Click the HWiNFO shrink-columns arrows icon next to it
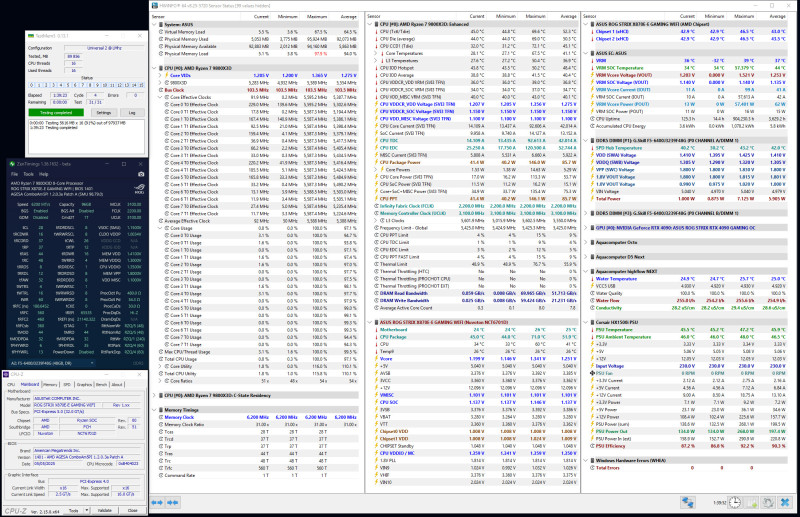 tap(173, 503)
